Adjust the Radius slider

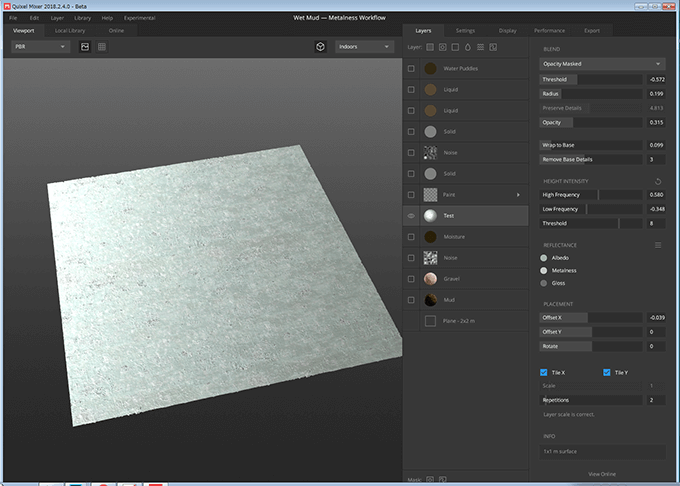(591, 94)
